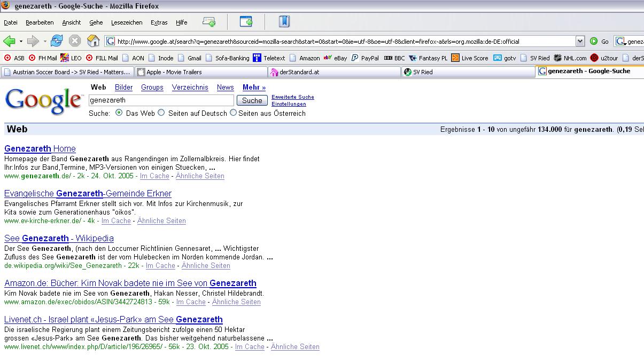Click the Mehr » link

click(254, 88)
